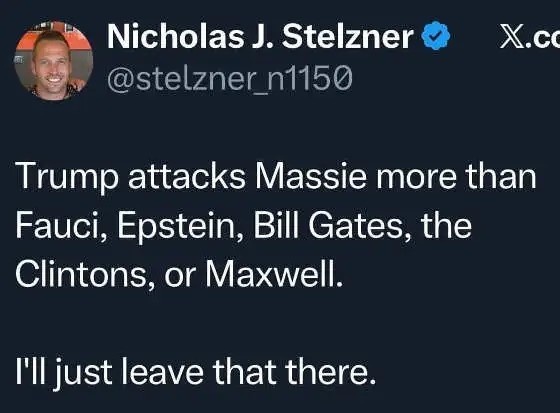Click the ".co" text beside the X logo
This screenshot has width=560, height=413.
tap(544, 36)
